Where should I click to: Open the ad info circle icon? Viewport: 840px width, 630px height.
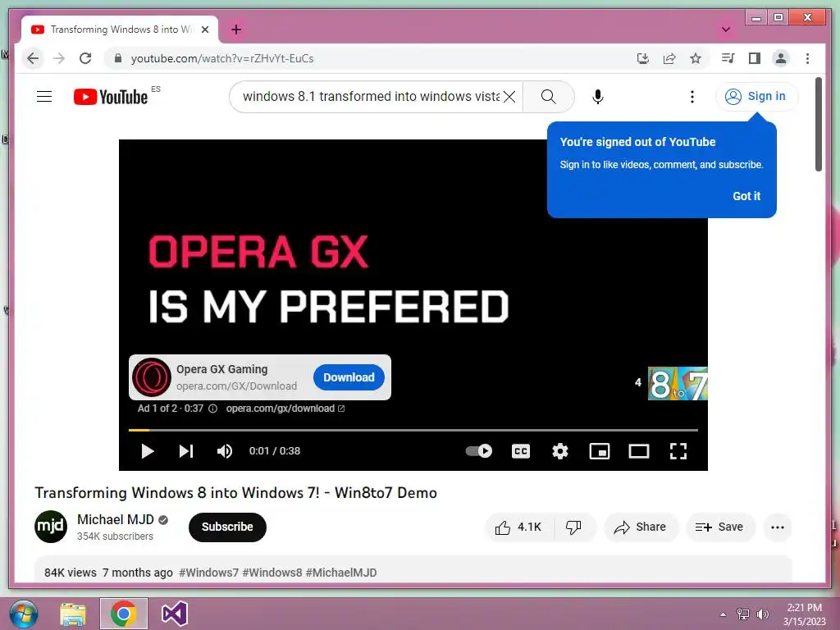point(212,409)
